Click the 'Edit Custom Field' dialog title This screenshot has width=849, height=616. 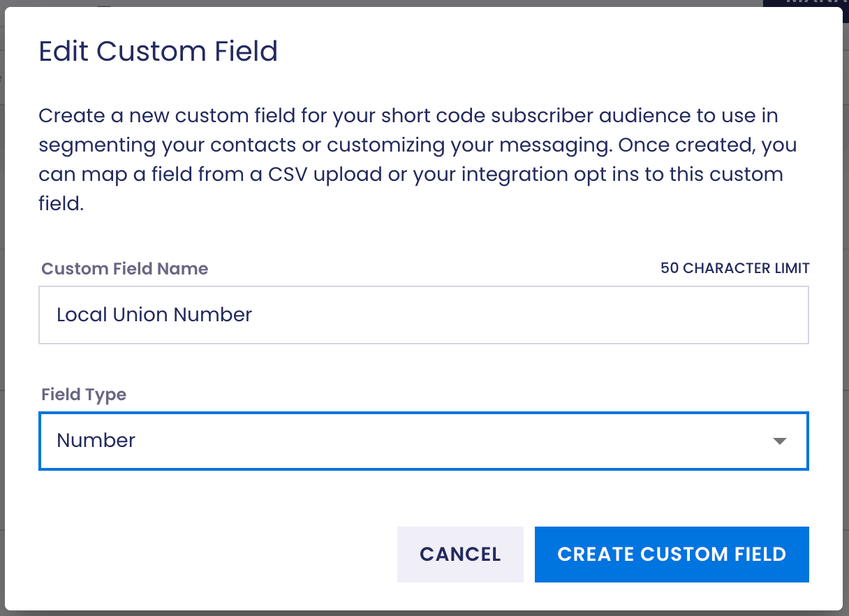(158, 52)
